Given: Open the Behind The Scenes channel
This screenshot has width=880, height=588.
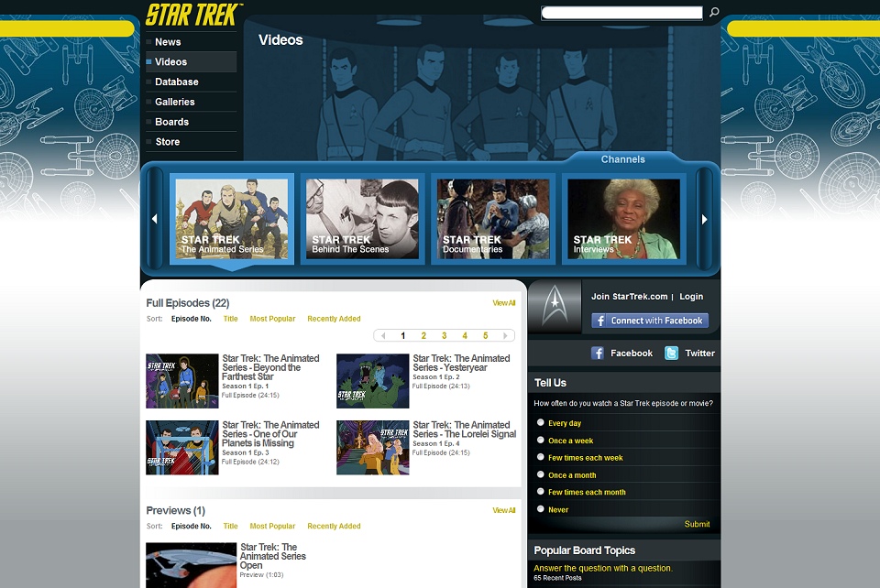Looking at the screenshot, I should (x=363, y=219).
